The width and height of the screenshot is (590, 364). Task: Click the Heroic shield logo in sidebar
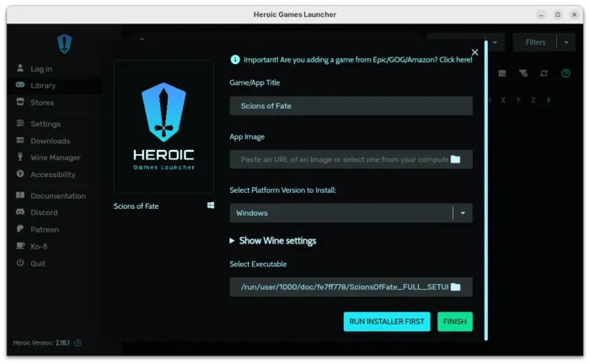[x=65, y=44]
